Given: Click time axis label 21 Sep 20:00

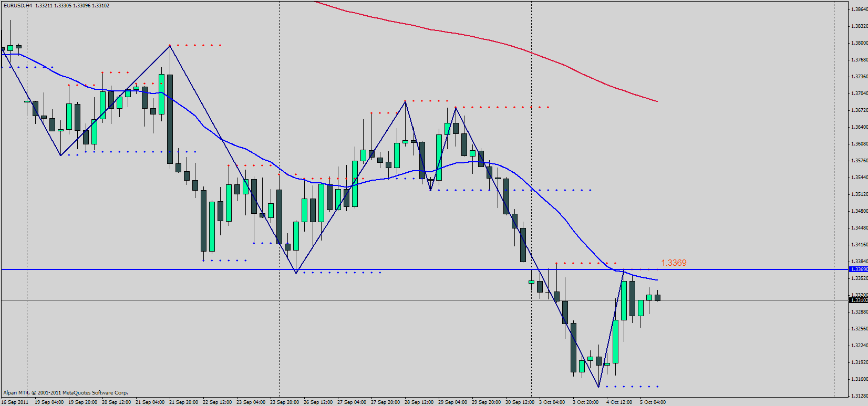Looking at the screenshot, I should [x=183, y=402].
